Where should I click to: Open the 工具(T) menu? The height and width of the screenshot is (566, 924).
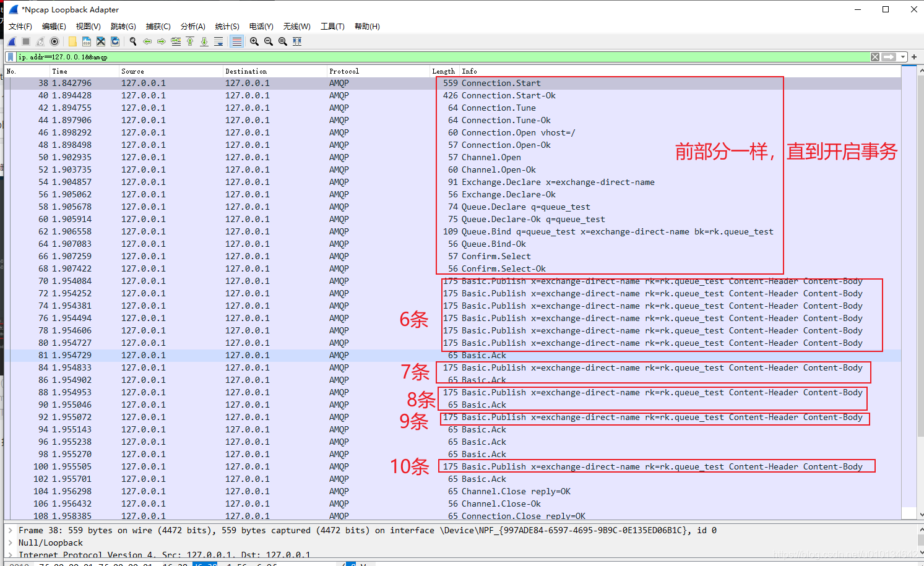pos(332,27)
